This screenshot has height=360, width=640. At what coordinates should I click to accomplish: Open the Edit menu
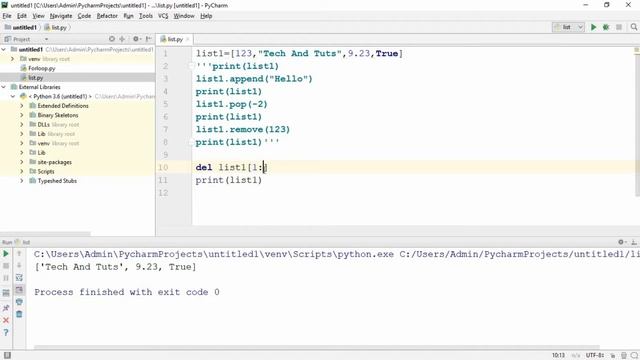tap(22, 16)
